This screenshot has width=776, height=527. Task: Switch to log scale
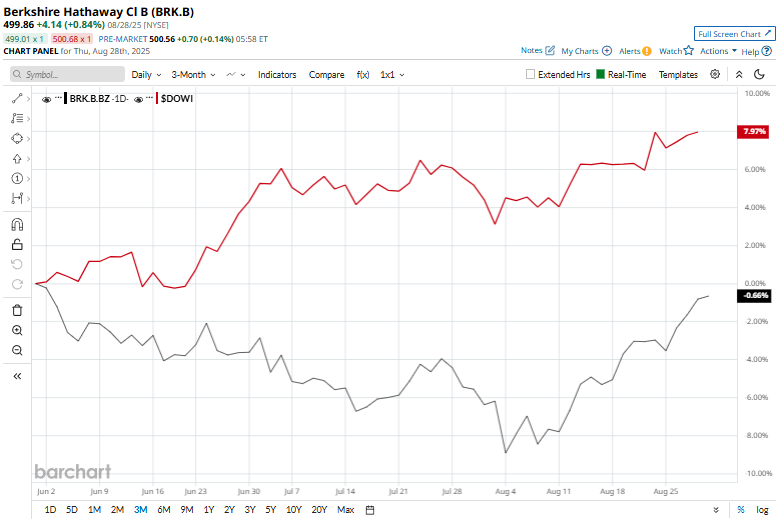pyautogui.click(x=762, y=510)
